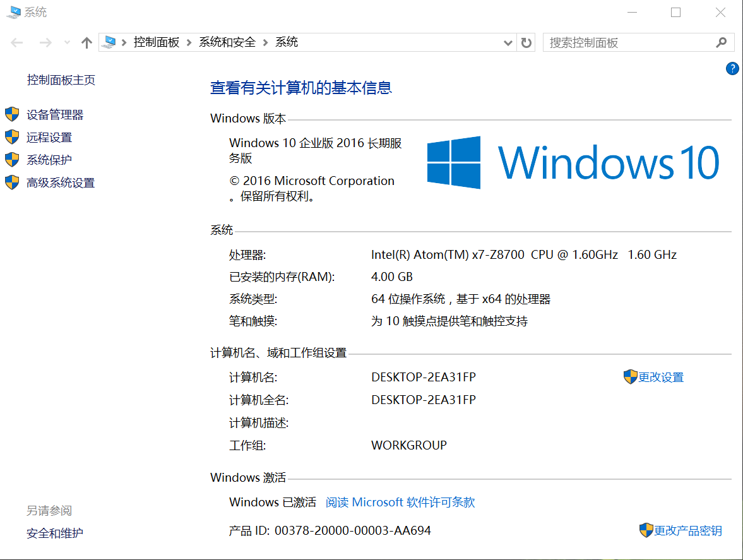743x560 pixels.
Task: Open 控制面板主页 link
Action: 61,80
